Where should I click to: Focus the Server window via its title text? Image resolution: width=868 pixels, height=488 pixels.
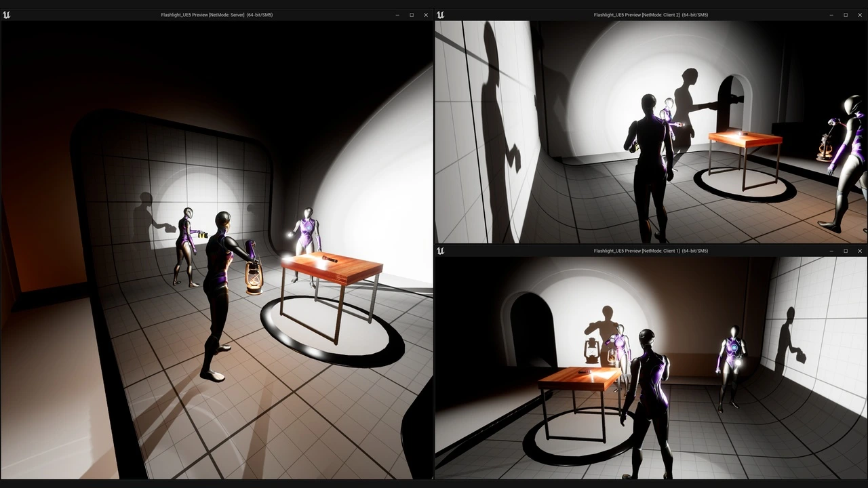(x=216, y=15)
